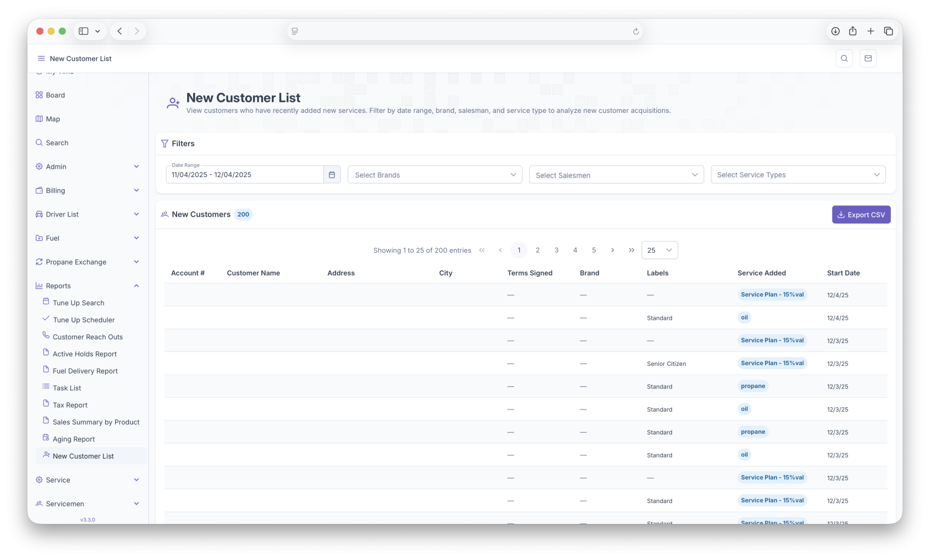This screenshot has width=930, height=560.
Task: Export the customer list as CSV
Action: tap(861, 215)
